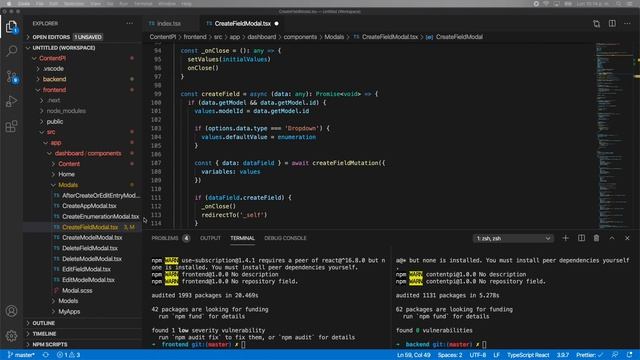Expand the MyApps folder
This screenshot has width=640, height=360.
pyautogui.click(x=82, y=311)
